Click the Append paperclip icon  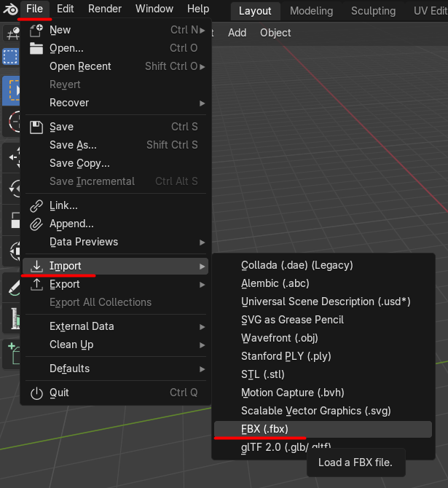(x=36, y=224)
